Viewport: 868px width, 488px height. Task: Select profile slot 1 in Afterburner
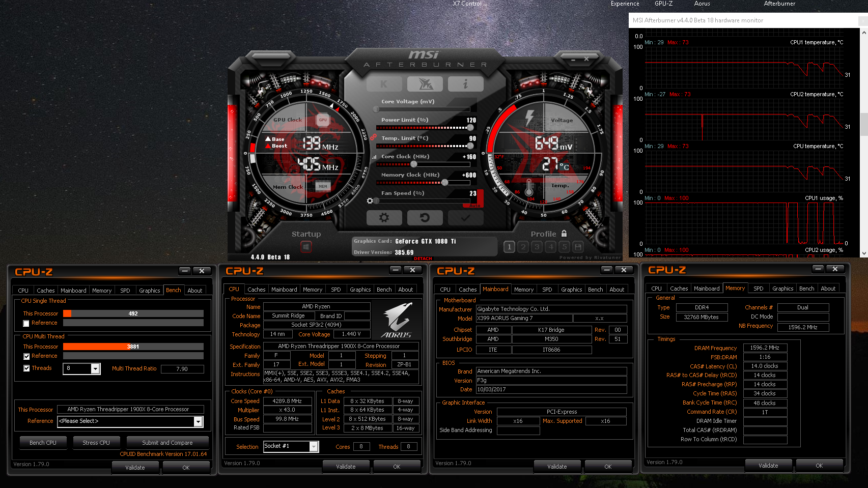click(x=509, y=247)
